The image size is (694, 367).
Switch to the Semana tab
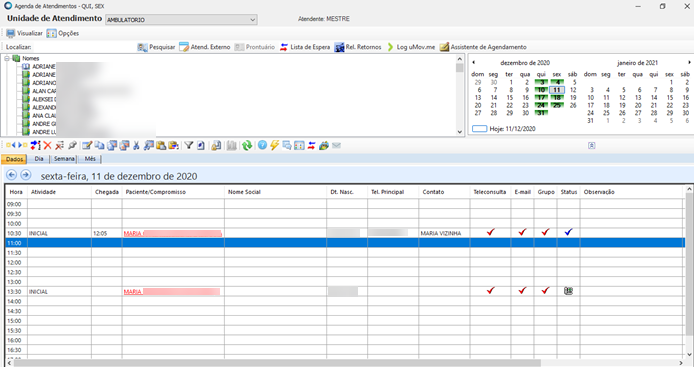[x=64, y=159]
